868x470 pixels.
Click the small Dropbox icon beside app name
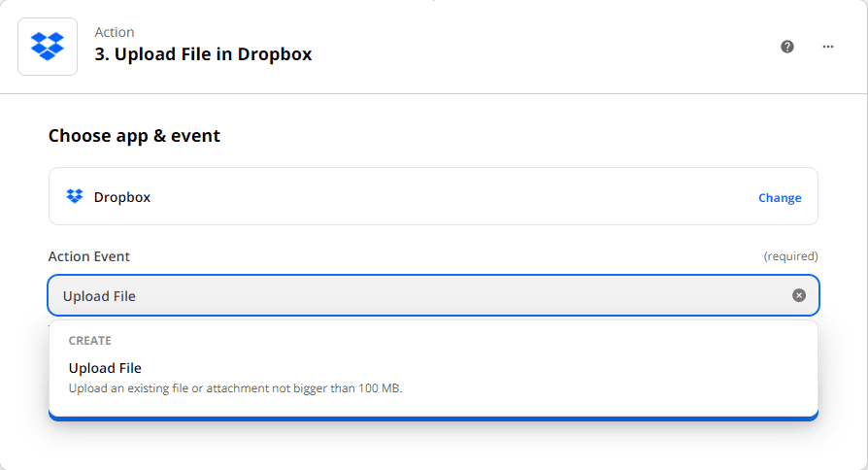click(75, 197)
